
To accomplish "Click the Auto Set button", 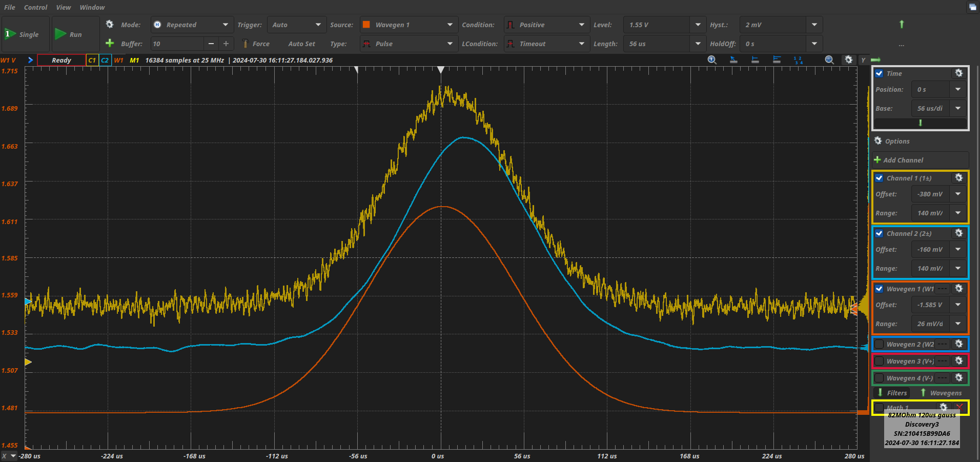I will [x=302, y=44].
